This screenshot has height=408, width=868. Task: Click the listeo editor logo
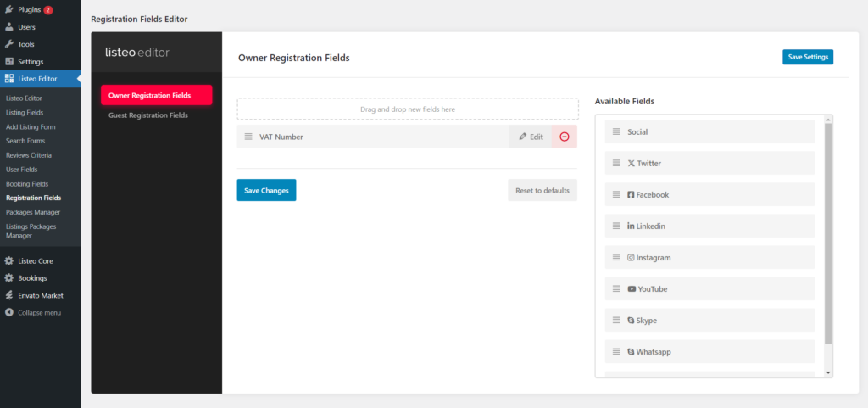click(137, 53)
